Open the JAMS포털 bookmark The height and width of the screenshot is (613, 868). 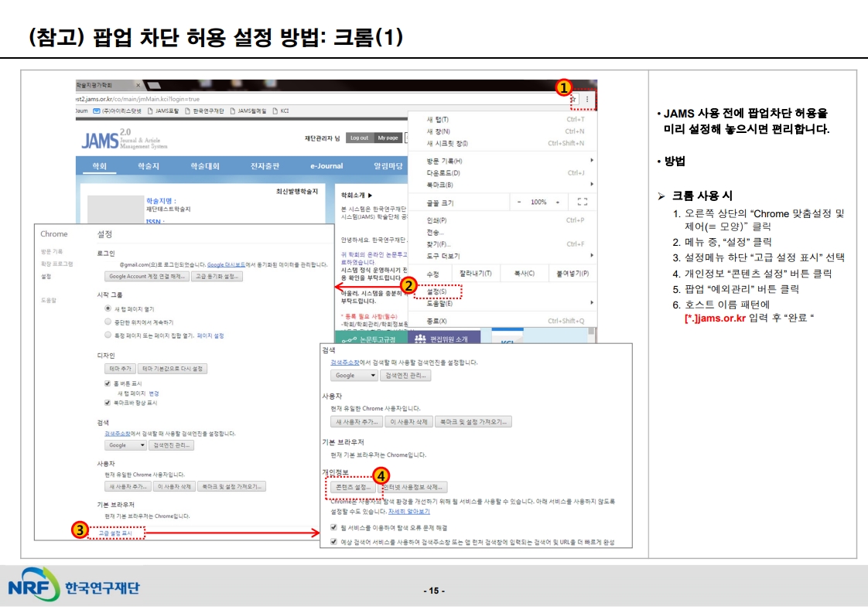163,111
